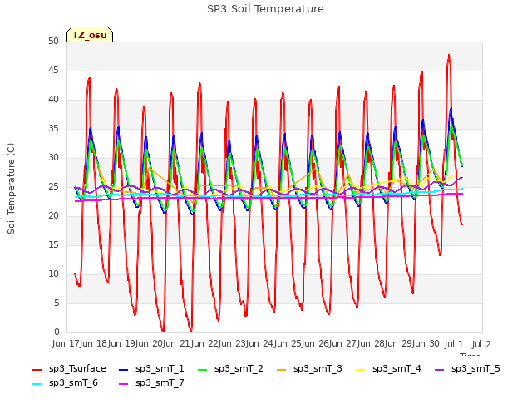Click the purple sp3_smT_5 legend swatch
Screen dimensions: 532x399
tap(440, 369)
